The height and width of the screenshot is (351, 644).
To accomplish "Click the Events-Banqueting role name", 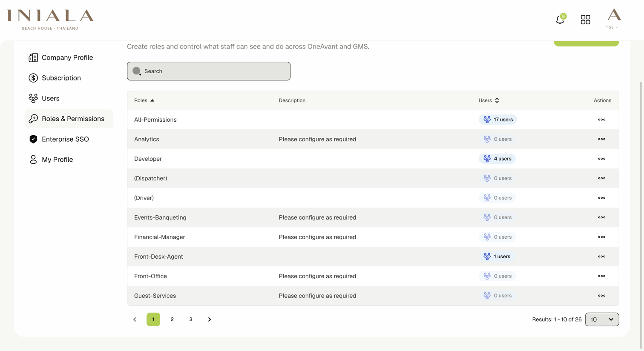I will [x=160, y=217].
